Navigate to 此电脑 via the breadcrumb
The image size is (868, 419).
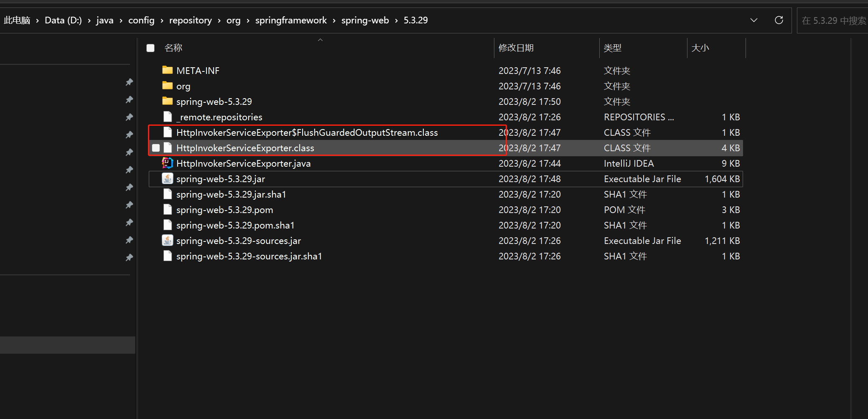17,20
